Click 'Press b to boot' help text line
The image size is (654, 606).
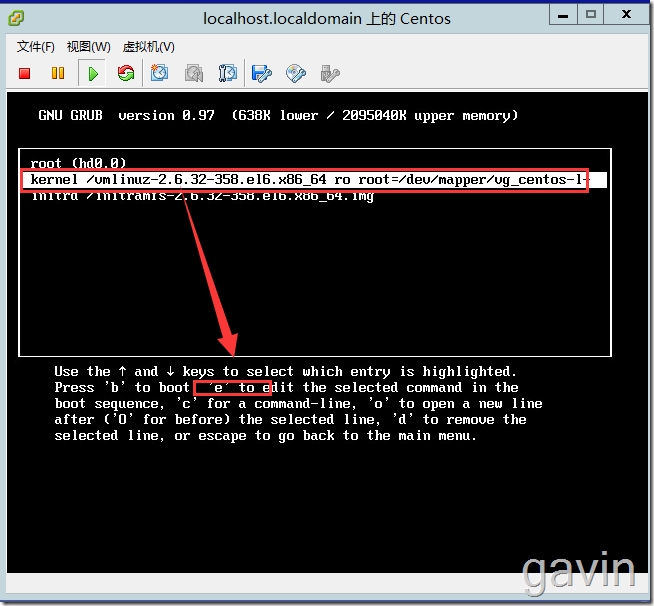287,387
